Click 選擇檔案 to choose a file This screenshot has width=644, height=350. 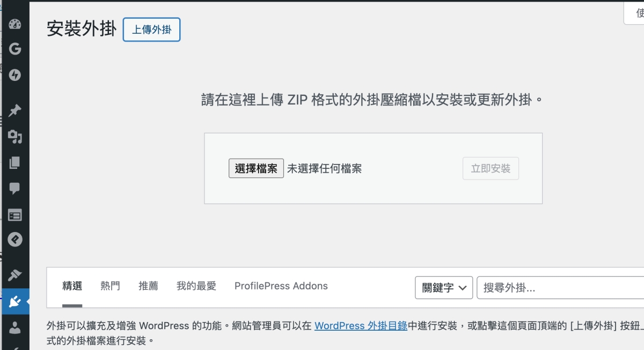click(x=256, y=168)
